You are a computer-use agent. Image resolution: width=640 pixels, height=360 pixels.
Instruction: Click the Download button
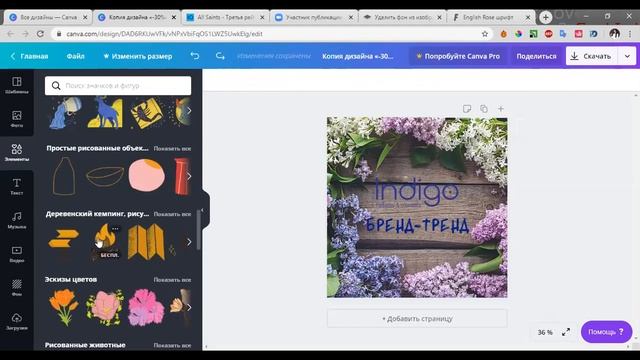(592, 56)
